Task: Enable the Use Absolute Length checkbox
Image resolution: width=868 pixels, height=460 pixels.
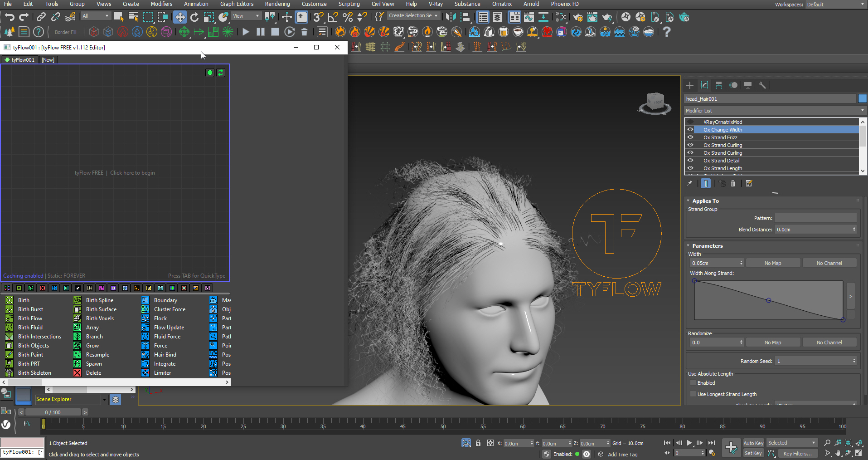Action: point(693,383)
